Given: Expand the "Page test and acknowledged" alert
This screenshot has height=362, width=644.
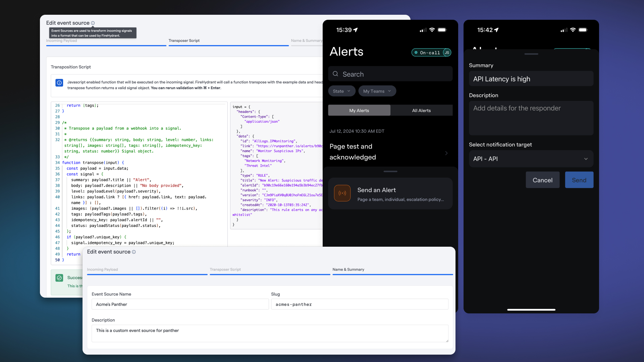Looking at the screenshot, I should [x=446, y=153].
